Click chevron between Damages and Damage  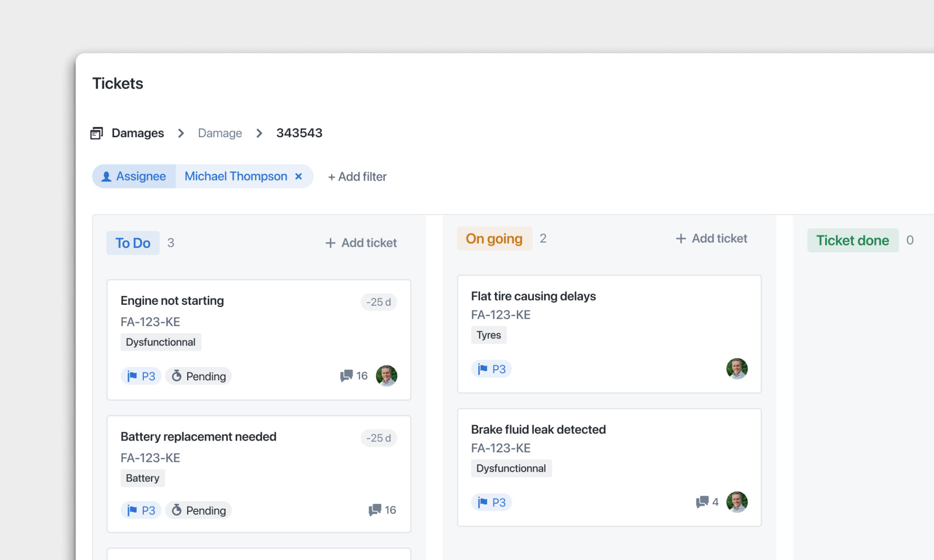(181, 133)
